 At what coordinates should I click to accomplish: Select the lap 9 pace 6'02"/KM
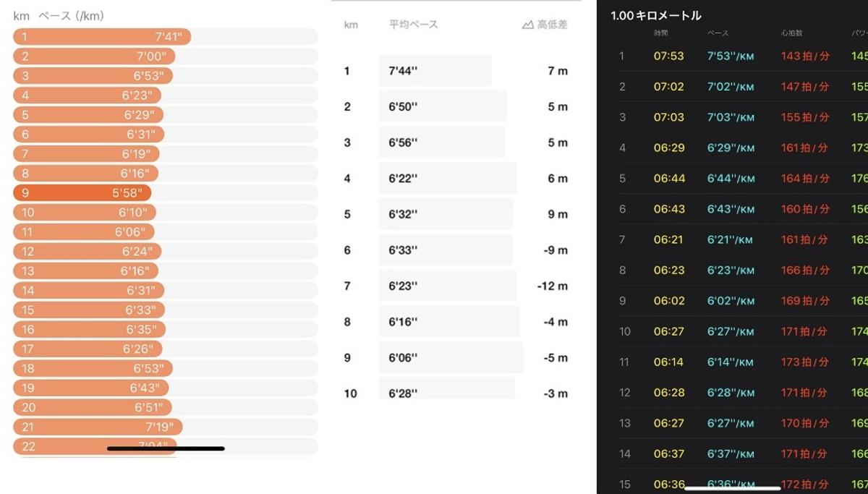(x=731, y=301)
